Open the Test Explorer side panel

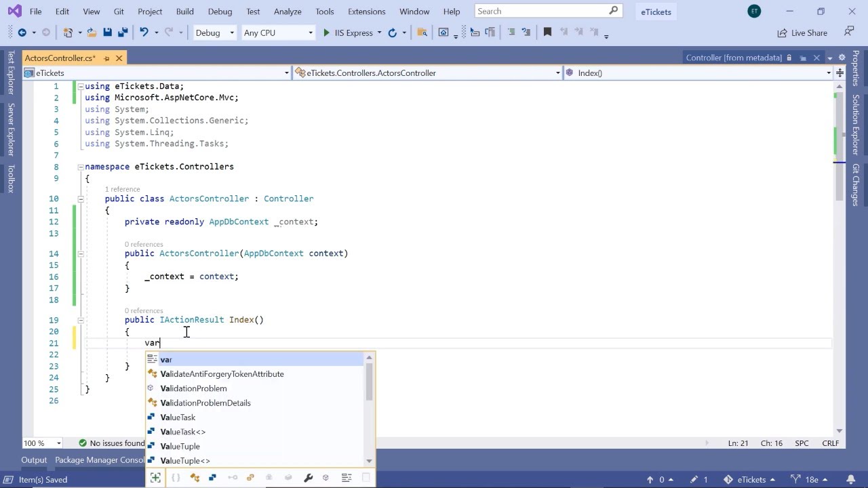click(10, 72)
